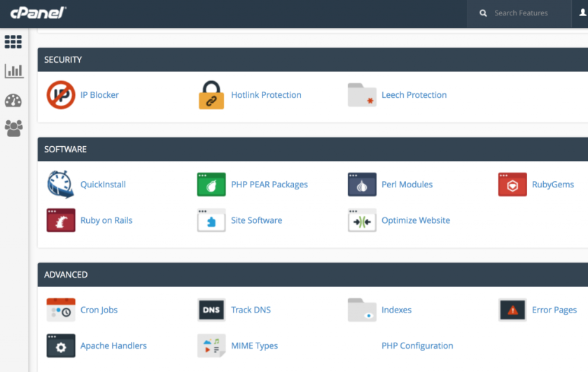588x372 pixels.
Task: Open the Dashboard palette sidebar icon
Action: (x=13, y=101)
